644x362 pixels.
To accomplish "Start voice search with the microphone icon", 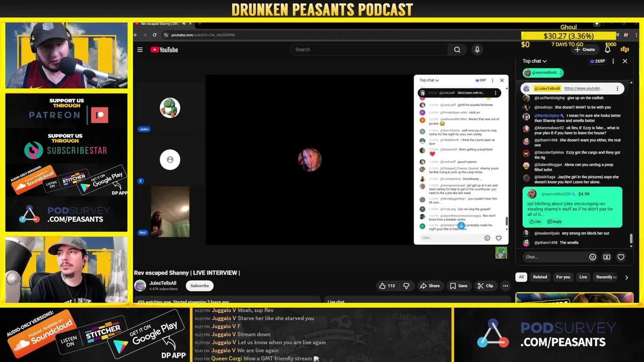I will pos(477,50).
